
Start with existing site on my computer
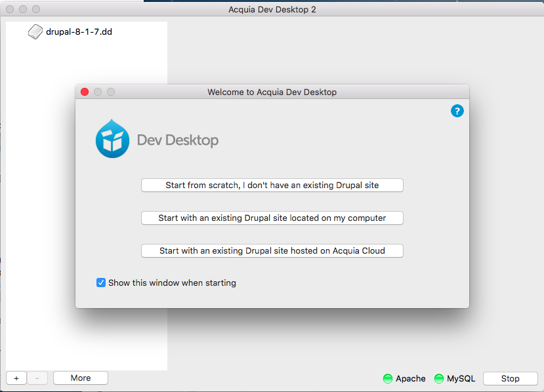[x=272, y=218]
